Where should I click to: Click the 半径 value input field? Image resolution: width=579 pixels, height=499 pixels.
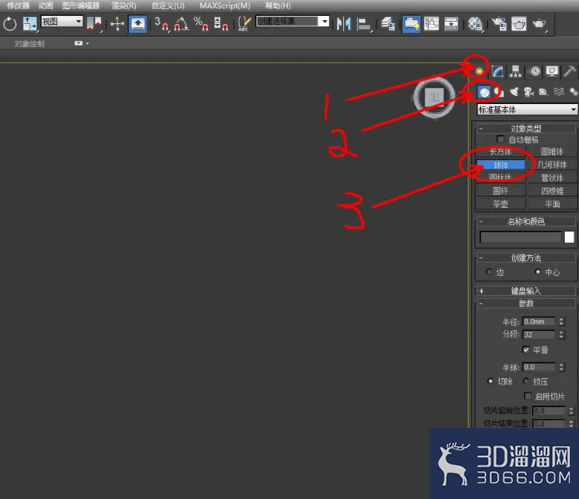[x=538, y=322]
